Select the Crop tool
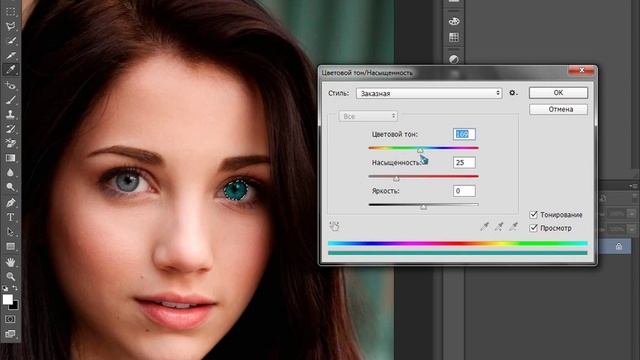 point(11,55)
